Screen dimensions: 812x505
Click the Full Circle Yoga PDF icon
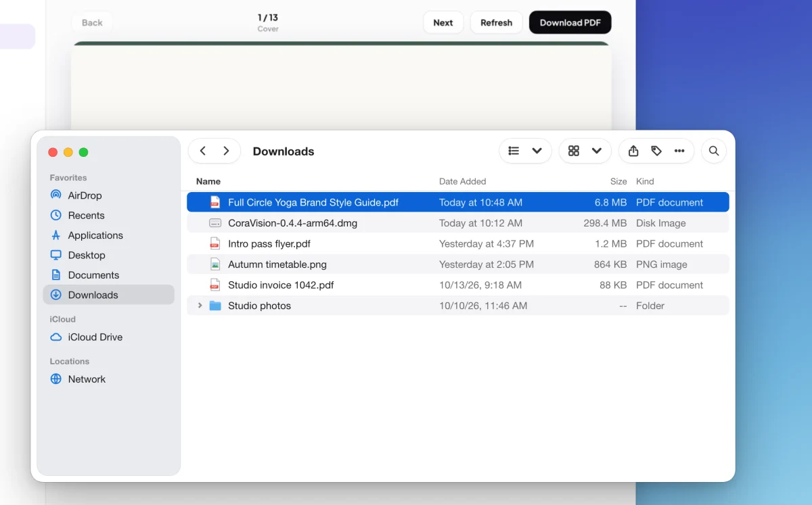point(215,202)
